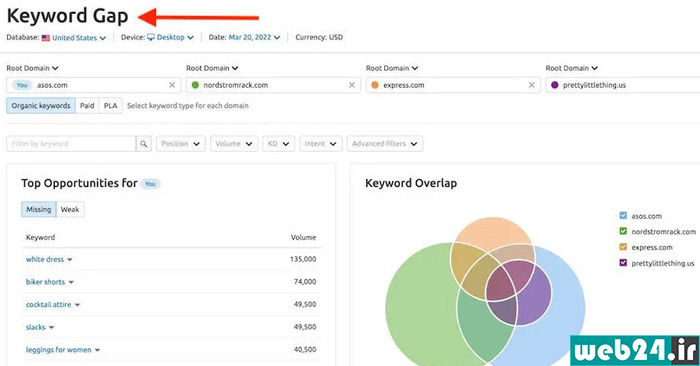Click purple dot beside prettylittlething.us field
700x366 pixels.
554,85
